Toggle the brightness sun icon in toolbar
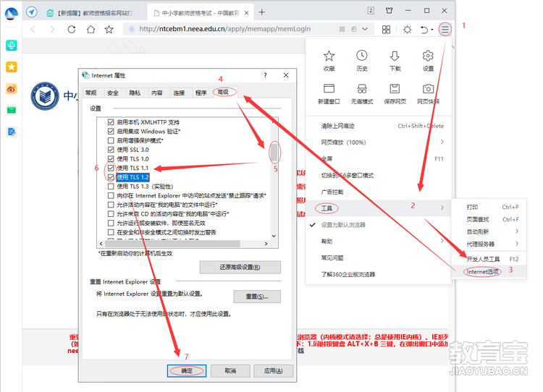 click(x=407, y=30)
